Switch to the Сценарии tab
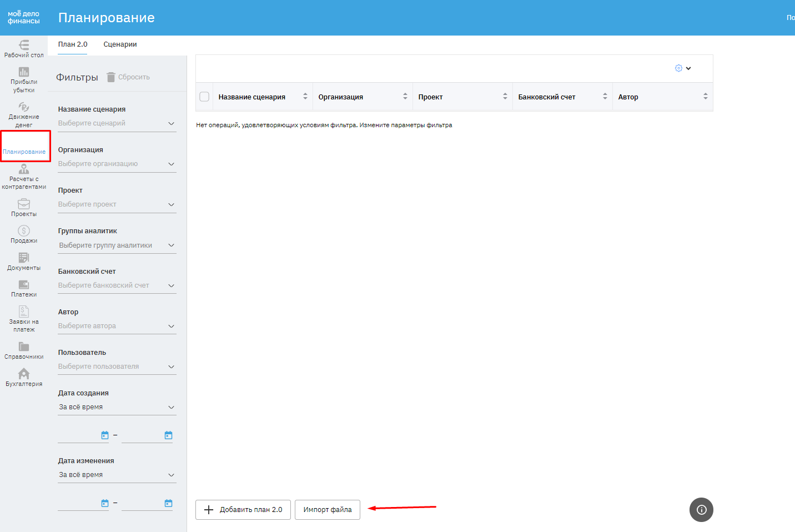This screenshot has width=795, height=532. tap(120, 44)
